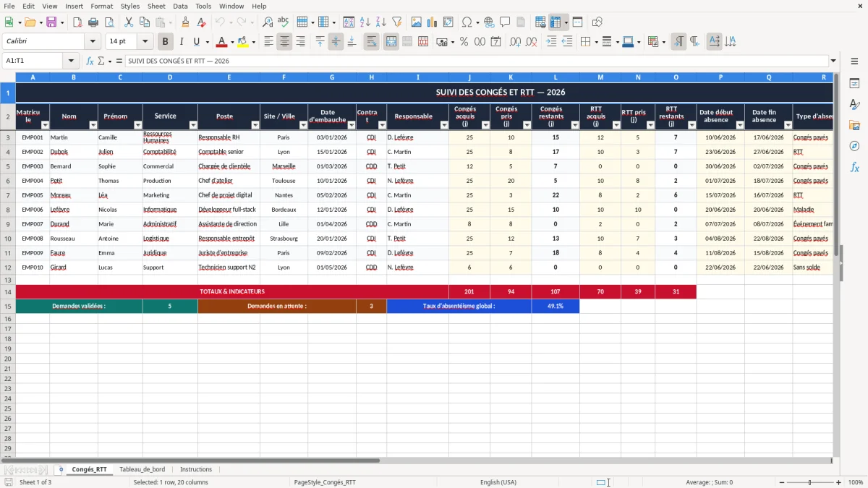Open the Function Wizard icon
Screen dimensions: 868x488
coord(90,61)
